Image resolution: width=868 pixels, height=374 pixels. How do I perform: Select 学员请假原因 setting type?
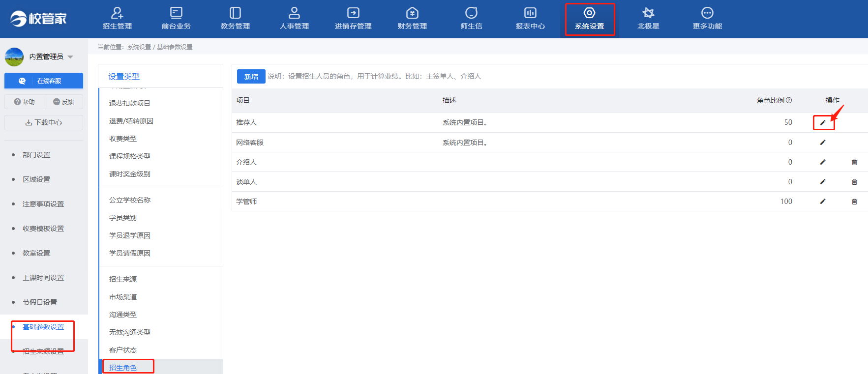(x=130, y=253)
